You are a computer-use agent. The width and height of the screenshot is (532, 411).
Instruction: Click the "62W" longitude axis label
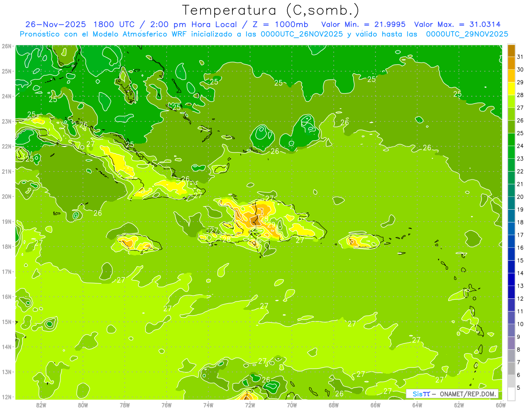[x=459, y=405]
